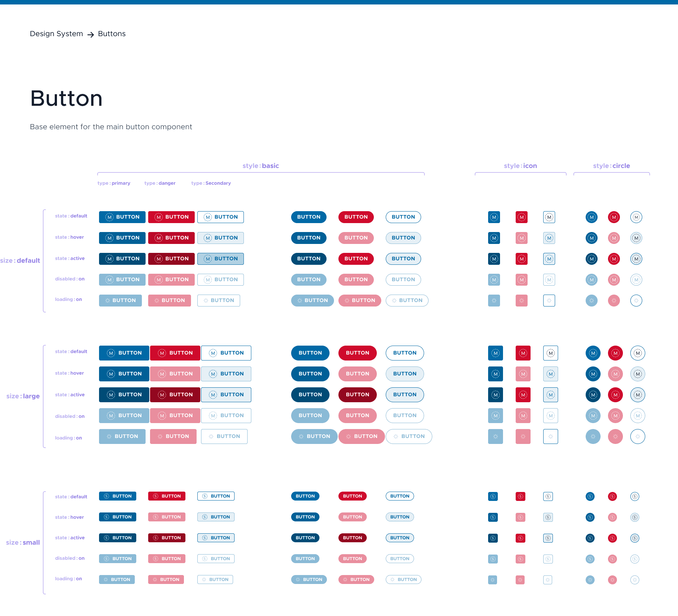The width and height of the screenshot is (678, 616).
Task: Click the rounded primary BUTTON without icon
Action: pyautogui.click(x=309, y=217)
